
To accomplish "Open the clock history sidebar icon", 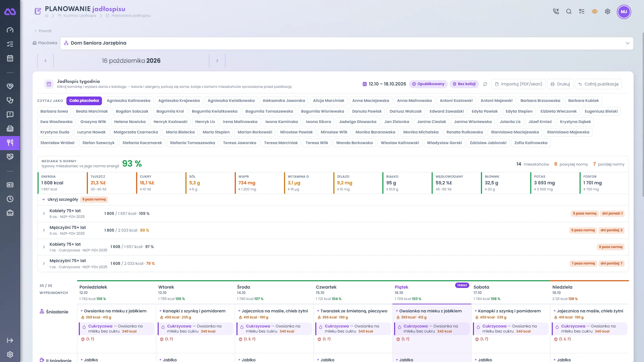I will pyautogui.click(x=10, y=199).
